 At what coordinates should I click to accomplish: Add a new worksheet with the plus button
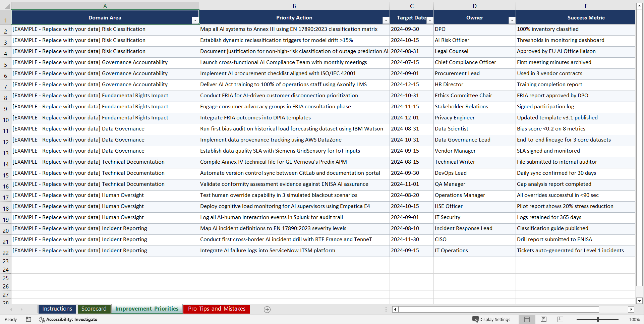coord(267,309)
